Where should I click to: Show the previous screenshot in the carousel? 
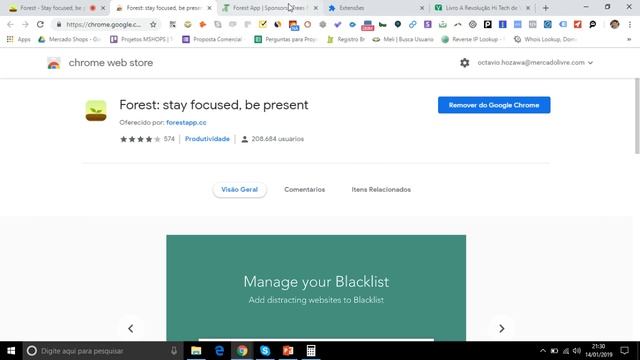click(x=131, y=328)
